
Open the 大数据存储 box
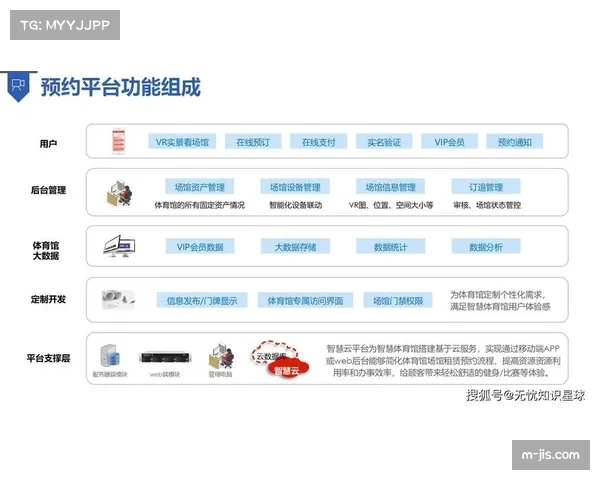pos(295,247)
